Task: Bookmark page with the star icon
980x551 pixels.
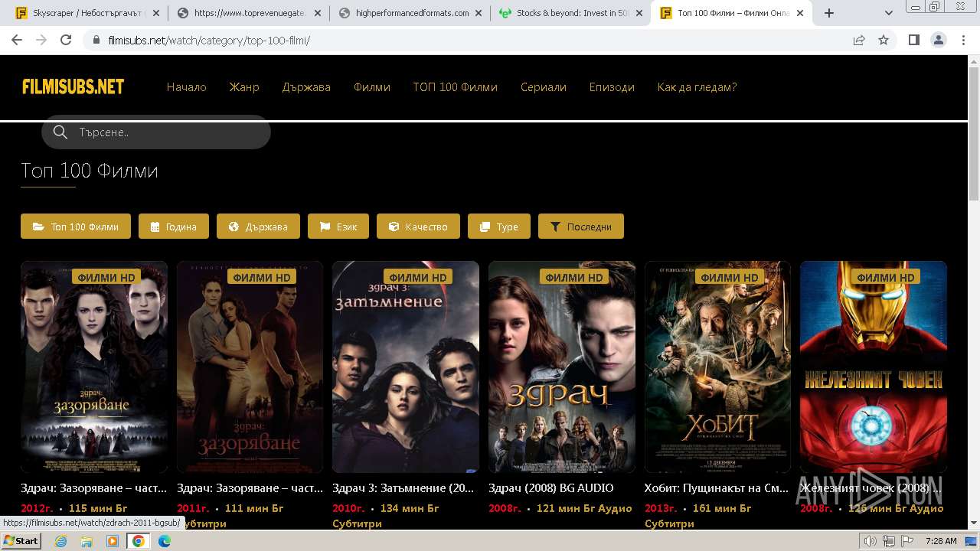Action: point(884,41)
